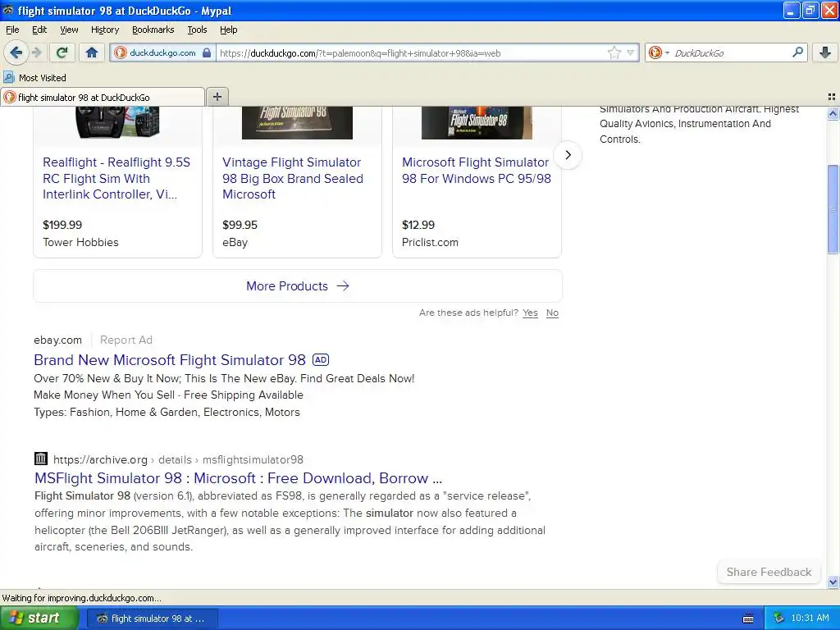Click the Priclist Flight Simulator 98 product image
Image resolution: width=840 pixels, height=630 pixels.
pos(477,123)
